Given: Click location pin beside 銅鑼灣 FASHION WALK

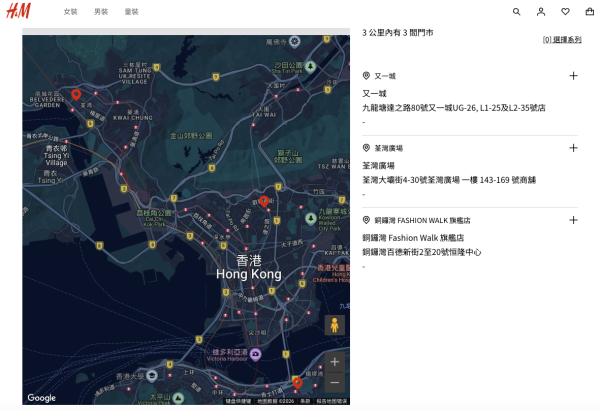Looking at the screenshot, I should (366, 220).
